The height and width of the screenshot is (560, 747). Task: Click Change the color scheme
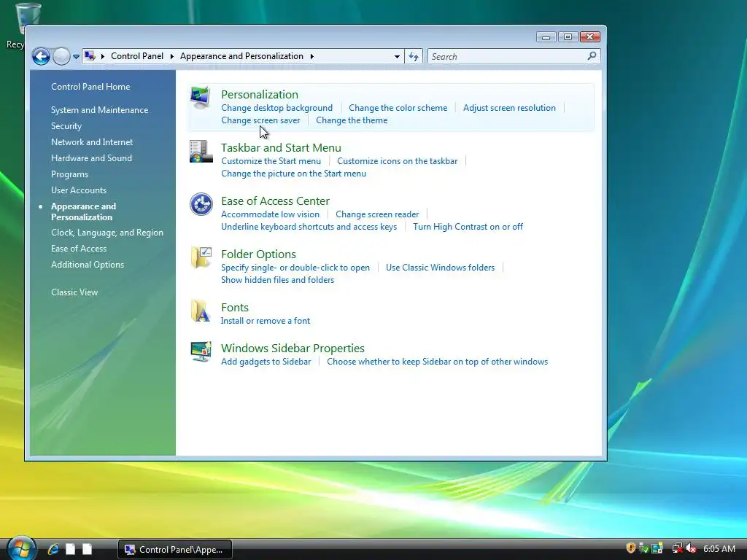(398, 108)
